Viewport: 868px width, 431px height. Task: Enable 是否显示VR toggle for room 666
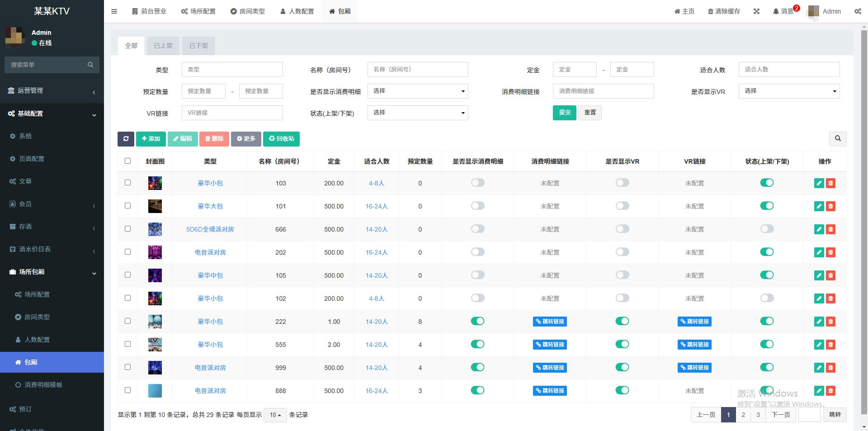(x=623, y=229)
